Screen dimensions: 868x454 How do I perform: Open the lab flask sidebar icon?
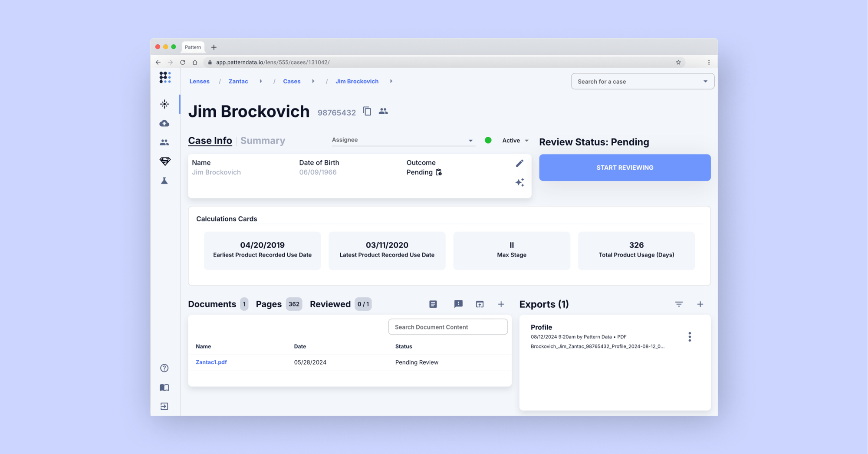164,181
